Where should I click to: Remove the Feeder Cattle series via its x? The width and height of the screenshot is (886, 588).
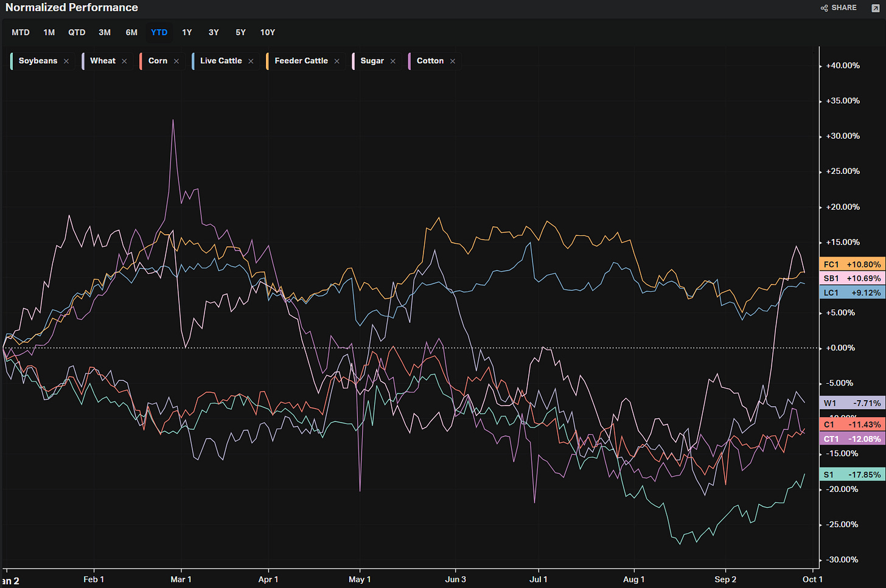coord(337,61)
